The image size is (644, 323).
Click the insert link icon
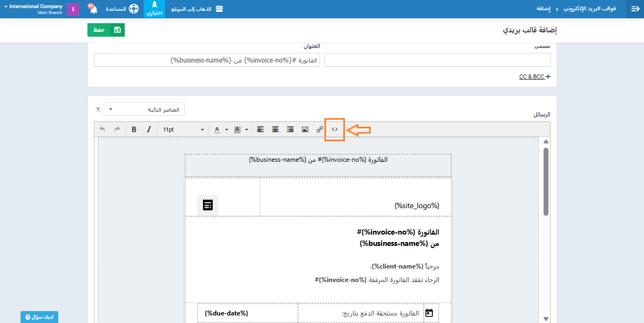[x=320, y=129]
